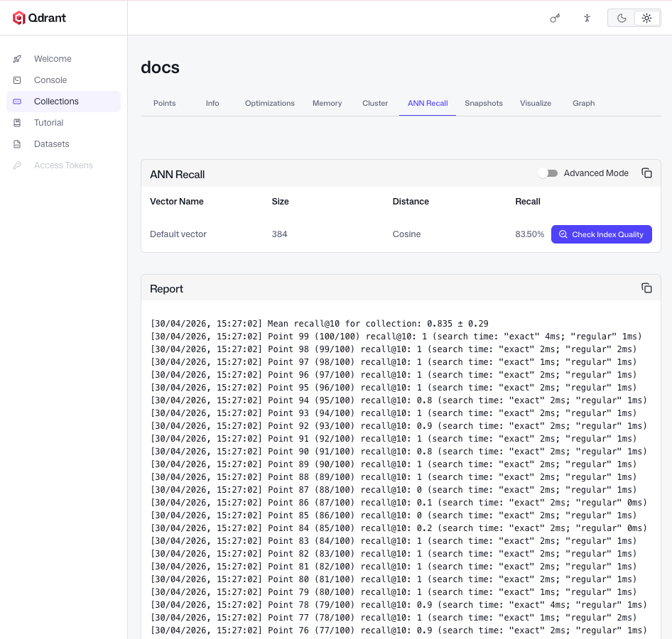Image resolution: width=672 pixels, height=639 pixels.
Task: Click the 'Point 99 (100/100)' log line
Action: tap(396, 337)
